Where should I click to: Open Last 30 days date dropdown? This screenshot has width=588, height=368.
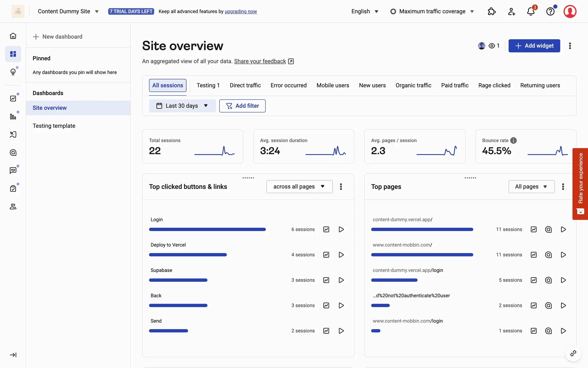(182, 106)
